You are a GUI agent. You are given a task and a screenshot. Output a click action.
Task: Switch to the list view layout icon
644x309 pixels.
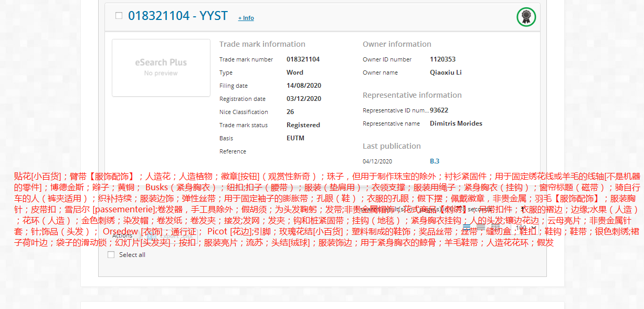coord(467,228)
